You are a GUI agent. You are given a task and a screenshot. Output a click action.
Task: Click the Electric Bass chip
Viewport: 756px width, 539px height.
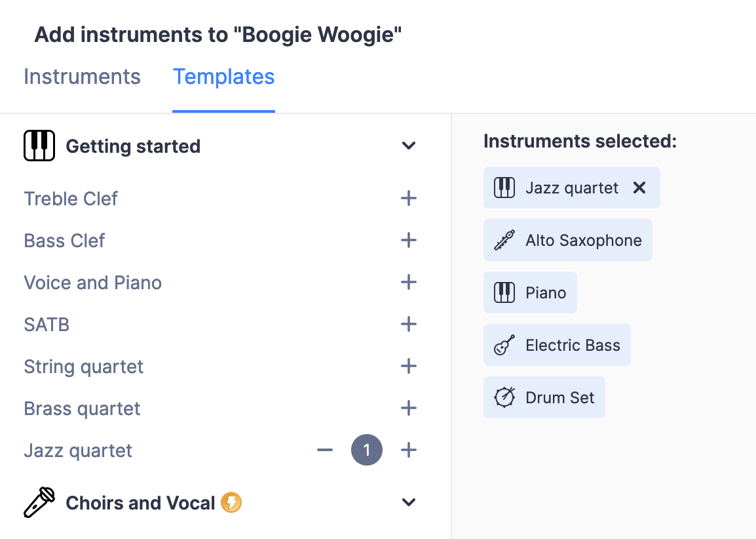pyautogui.click(x=557, y=344)
